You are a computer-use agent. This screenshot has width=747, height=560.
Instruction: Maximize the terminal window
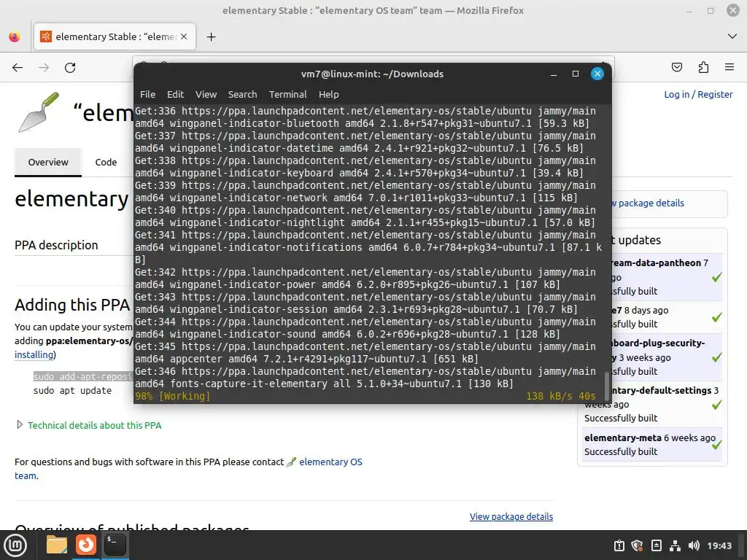tap(576, 74)
